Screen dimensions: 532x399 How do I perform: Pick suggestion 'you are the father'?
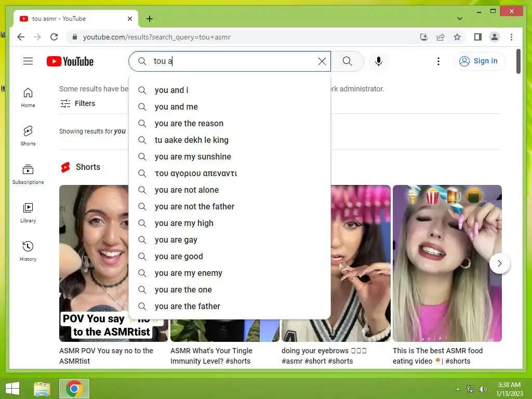pyautogui.click(x=230, y=307)
